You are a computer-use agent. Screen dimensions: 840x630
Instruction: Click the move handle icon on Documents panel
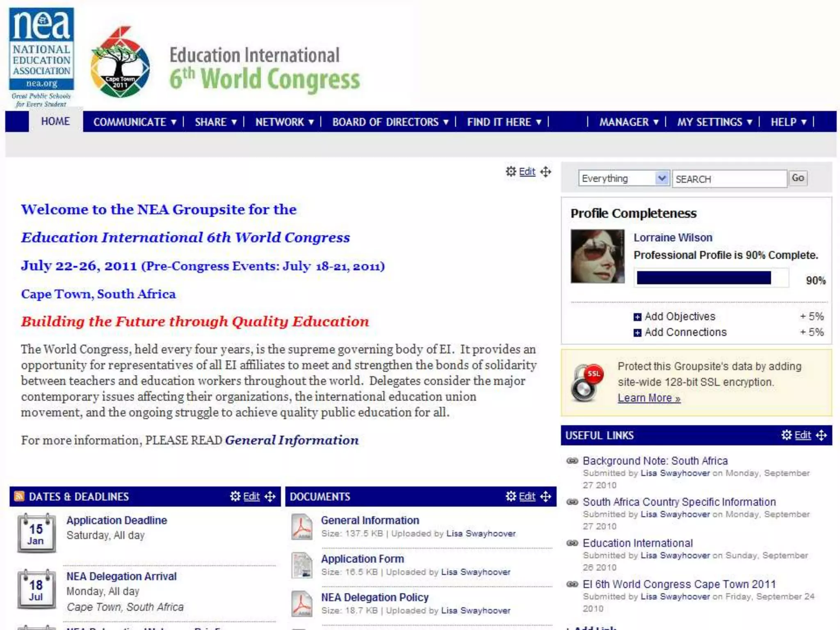click(546, 496)
